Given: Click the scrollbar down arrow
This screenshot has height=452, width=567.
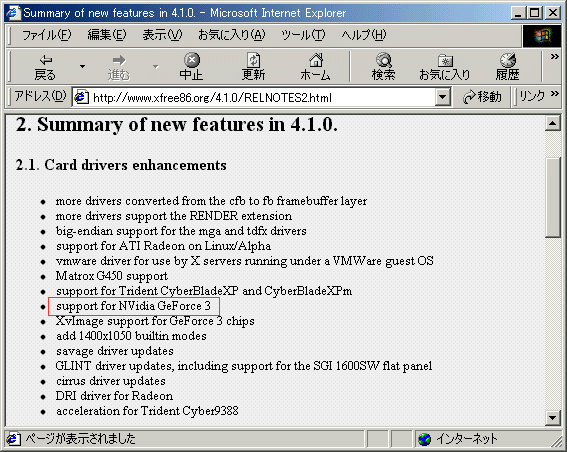Looking at the screenshot, I should (553, 418).
